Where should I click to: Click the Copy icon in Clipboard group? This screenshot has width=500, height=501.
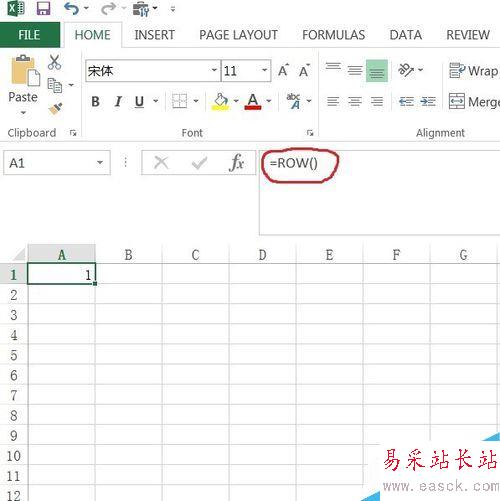(55, 85)
